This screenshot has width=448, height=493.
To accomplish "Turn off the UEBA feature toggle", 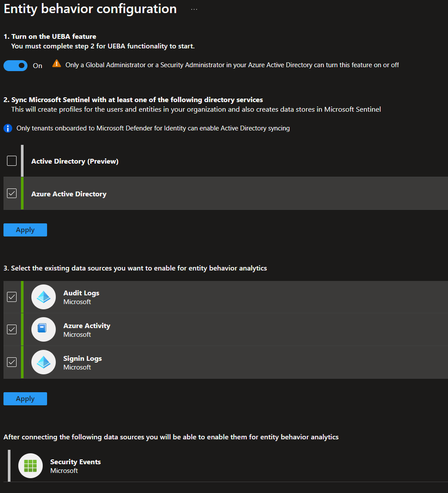I will (x=15, y=65).
